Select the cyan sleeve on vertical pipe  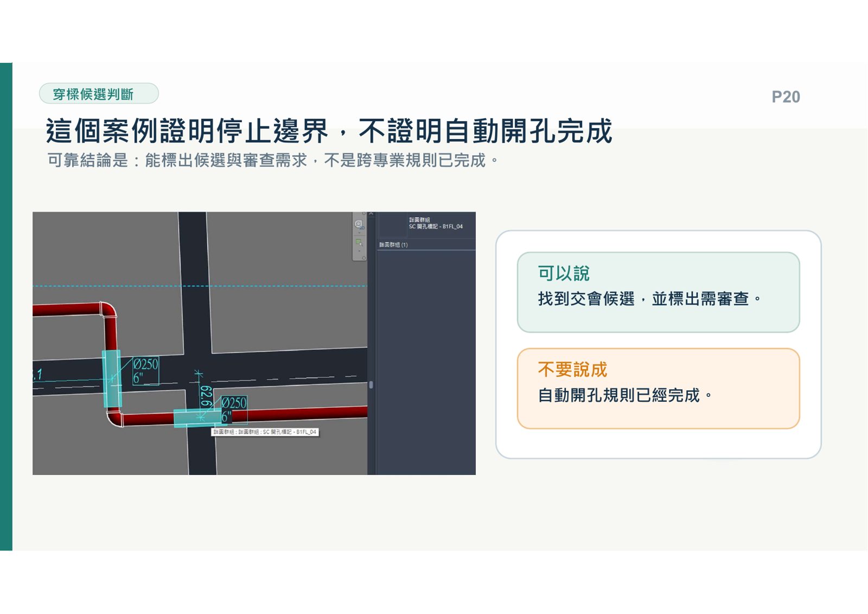pos(112,378)
